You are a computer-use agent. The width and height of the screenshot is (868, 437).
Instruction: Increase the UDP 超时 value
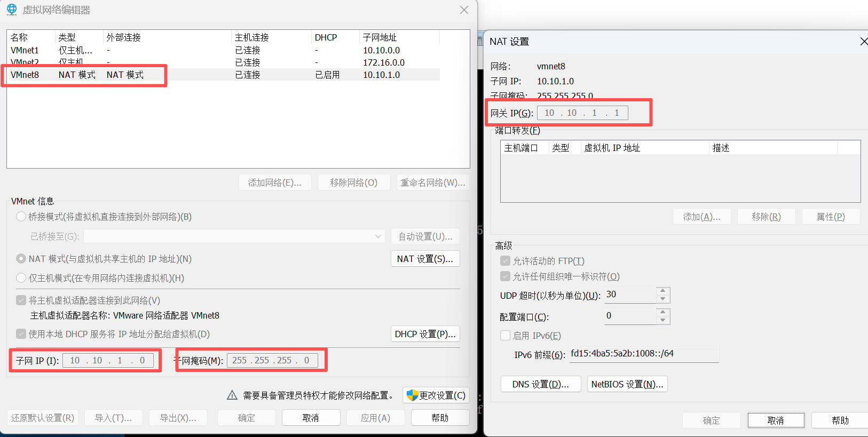pyautogui.click(x=662, y=291)
